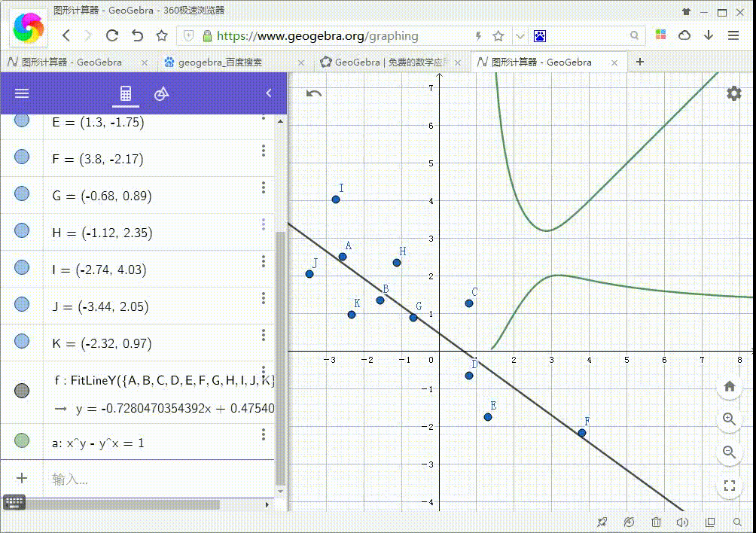Switch to first GeoGebra calculator tab
The height and width of the screenshot is (533, 756).
point(72,62)
